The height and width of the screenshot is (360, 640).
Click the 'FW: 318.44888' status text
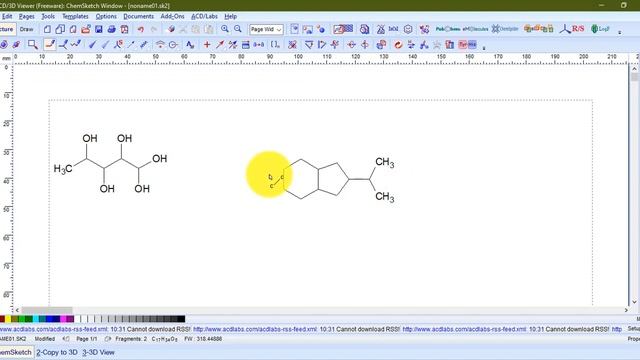coord(203,339)
